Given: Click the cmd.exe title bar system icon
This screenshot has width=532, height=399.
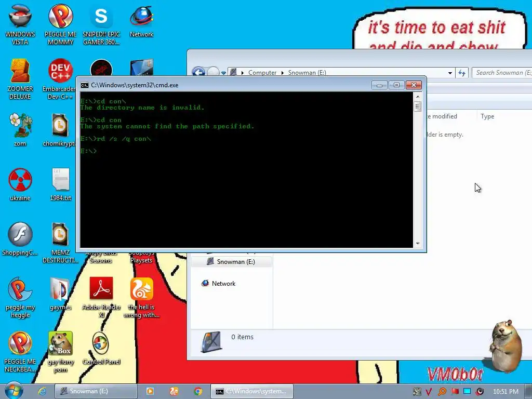Looking at the screenshot, I should (x=85, y=85).
